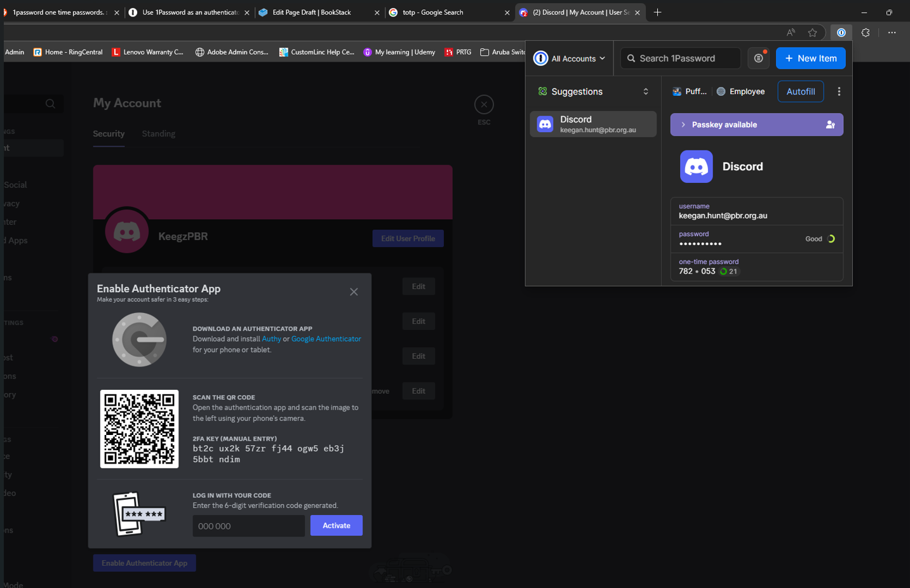Click the Puff... vault label
Screen dimensions: 910x588
(690, 91)
